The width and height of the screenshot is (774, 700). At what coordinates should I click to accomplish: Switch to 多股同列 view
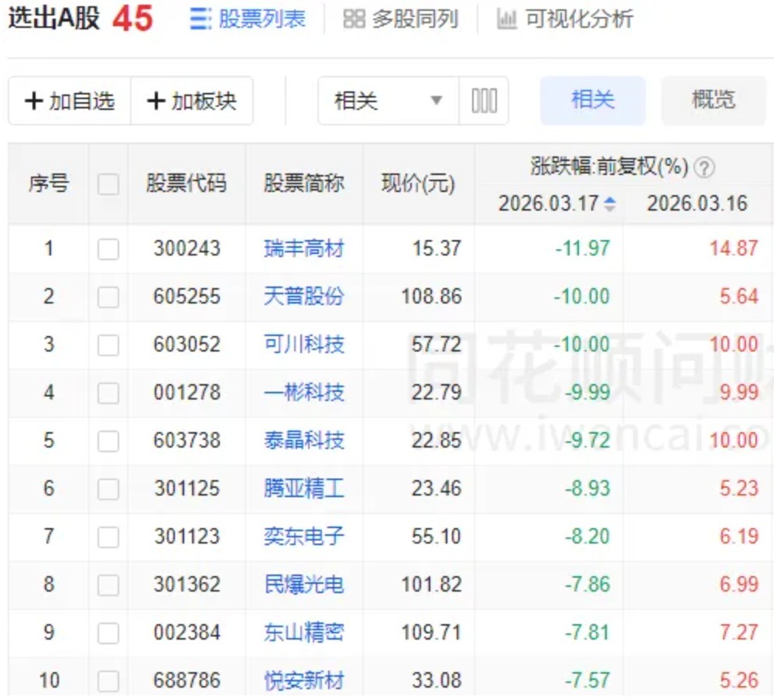[400, 19]
